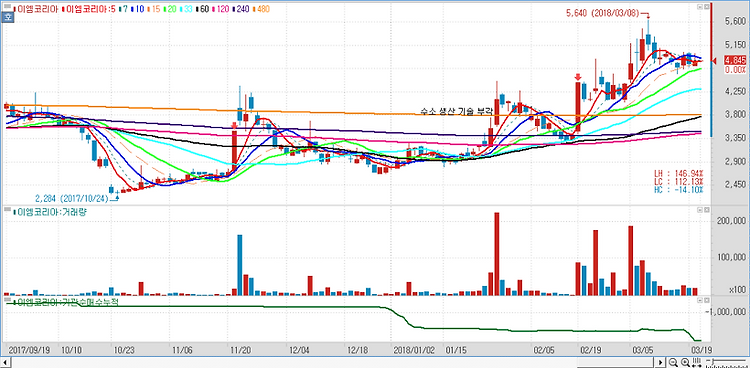Click the current price tag 4,845

pos(735,60)
